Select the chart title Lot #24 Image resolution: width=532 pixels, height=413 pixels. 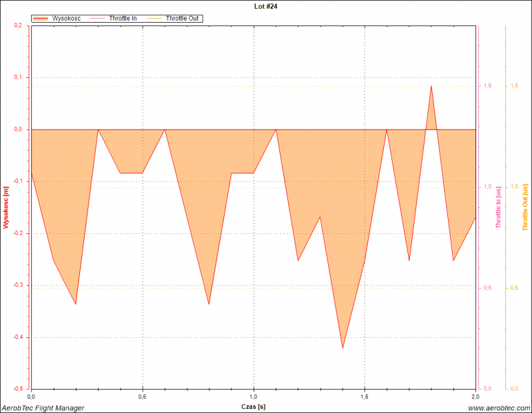tap(266, 6)
